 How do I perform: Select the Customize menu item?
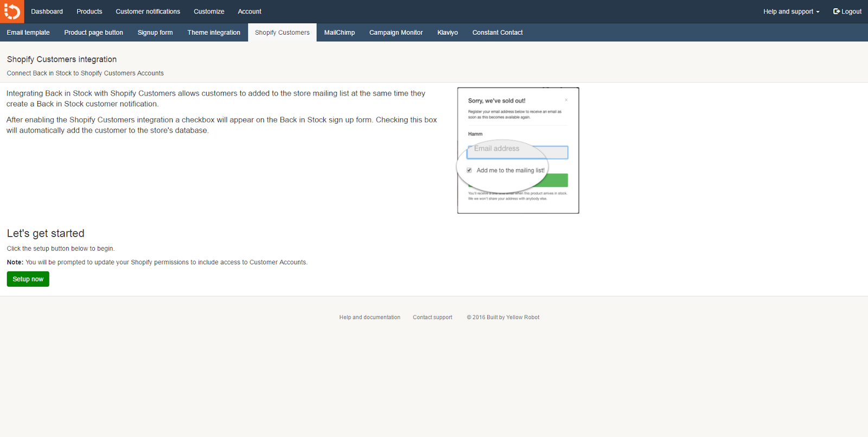tap(209, 11)
